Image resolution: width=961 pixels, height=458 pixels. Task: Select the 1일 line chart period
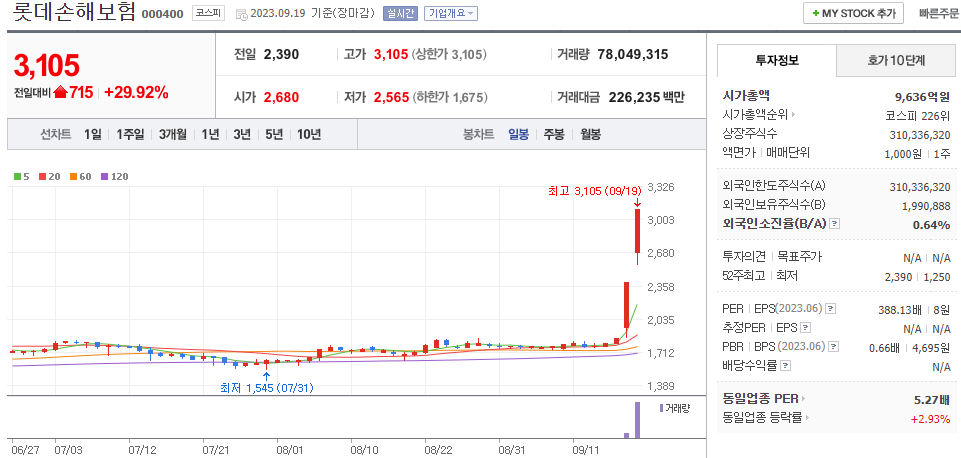point(93,134)
